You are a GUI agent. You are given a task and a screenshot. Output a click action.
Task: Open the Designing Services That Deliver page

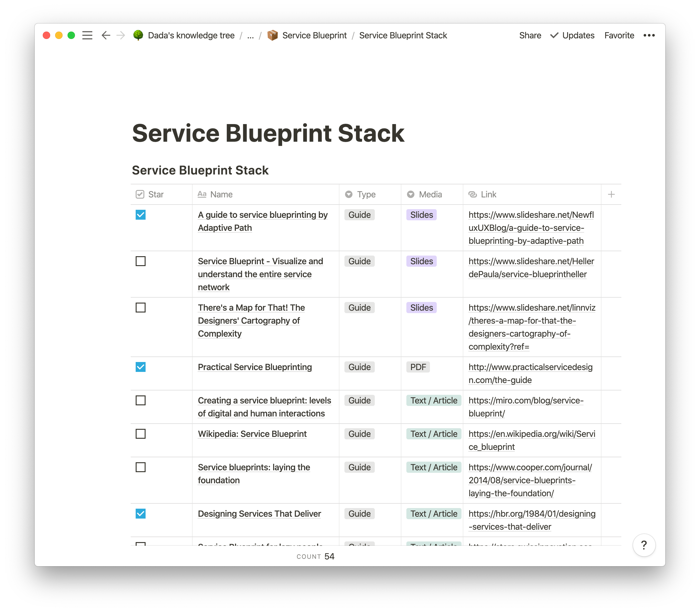259,514
